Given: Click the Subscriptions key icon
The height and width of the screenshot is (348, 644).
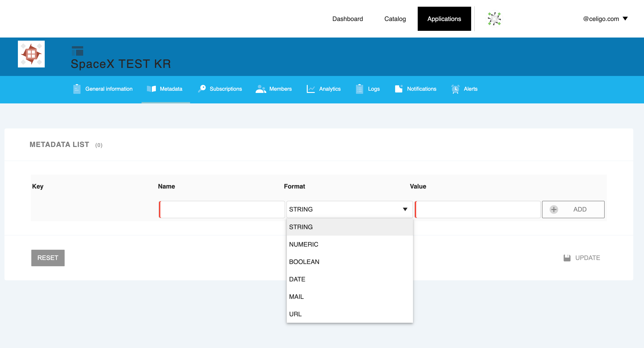Looking at the screenshot, I should (201, 89).
